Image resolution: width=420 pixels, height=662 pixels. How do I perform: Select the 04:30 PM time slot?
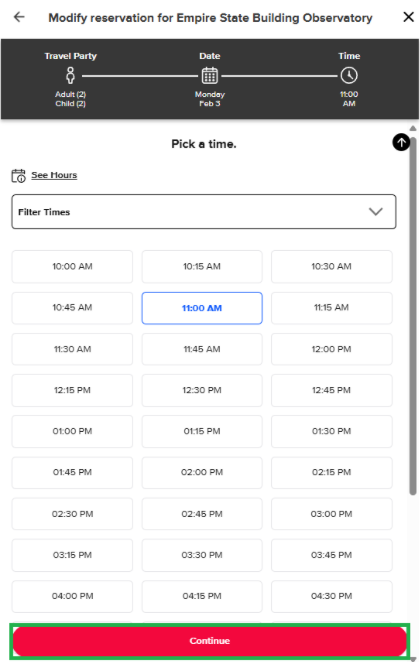point(331,596)
